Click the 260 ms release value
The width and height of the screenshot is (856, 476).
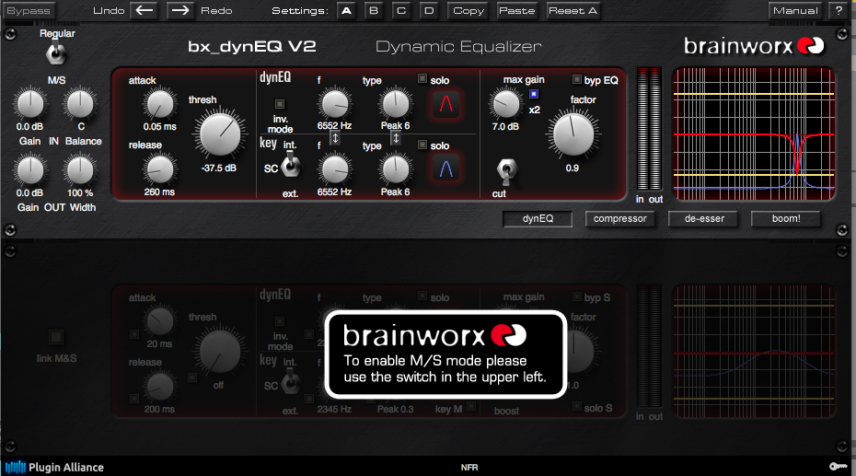click(x=159, y=192)
